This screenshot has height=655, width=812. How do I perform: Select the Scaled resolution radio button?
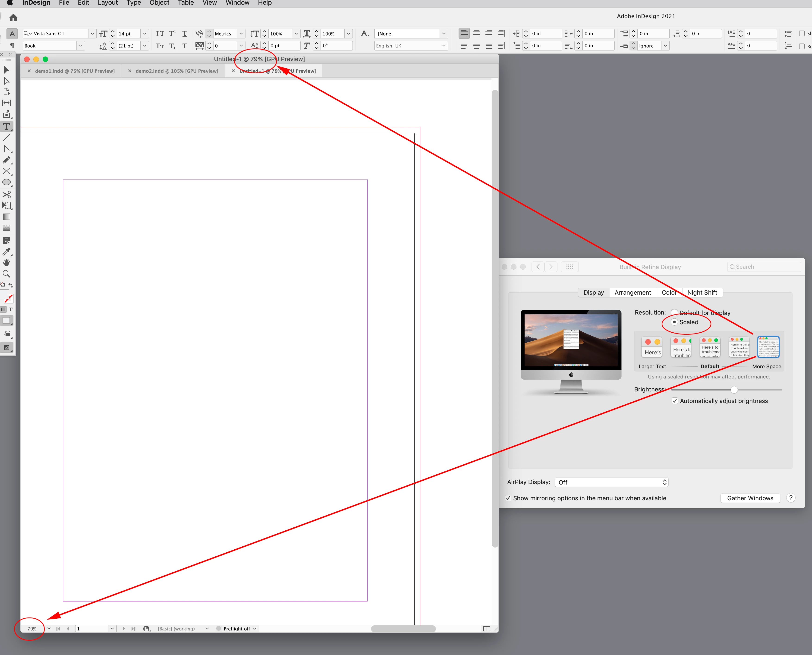click(x=674, y=322)
